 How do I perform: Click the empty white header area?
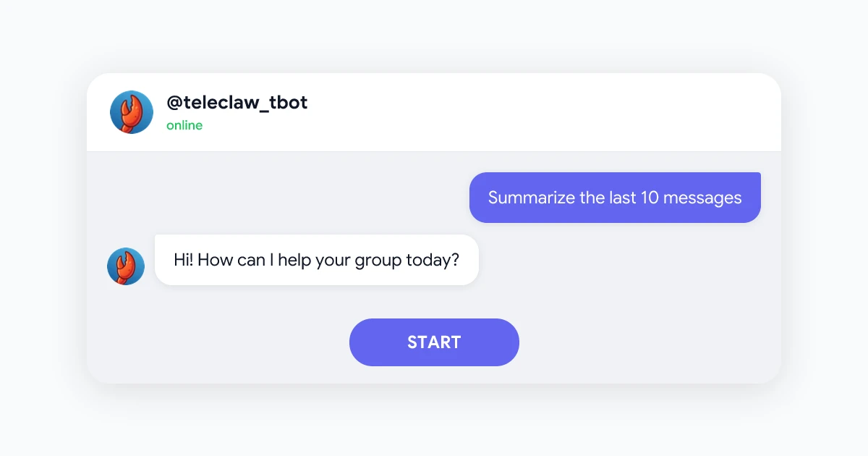[x=542, y=112]
